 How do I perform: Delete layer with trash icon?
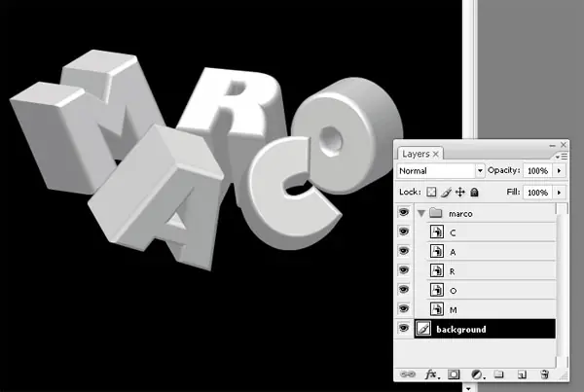544,374
